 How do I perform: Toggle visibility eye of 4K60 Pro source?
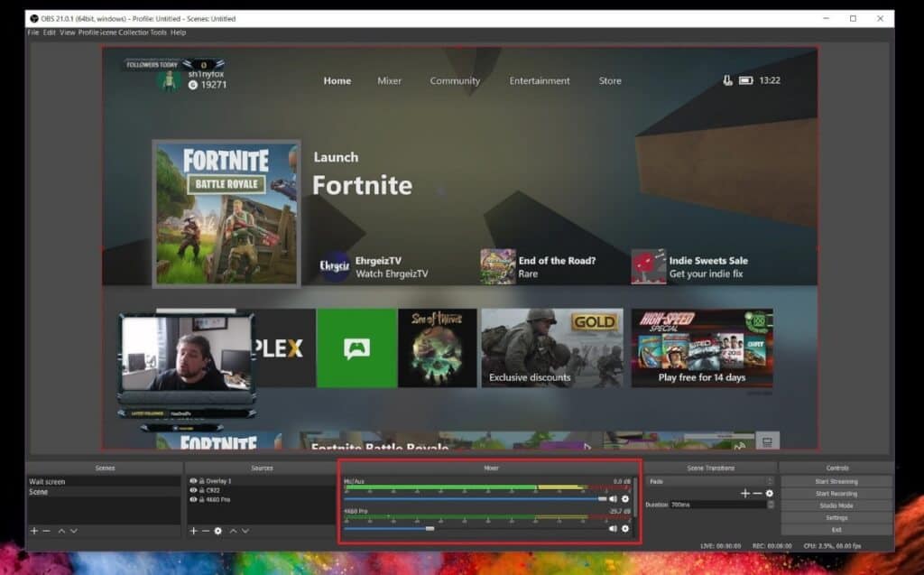193,499
